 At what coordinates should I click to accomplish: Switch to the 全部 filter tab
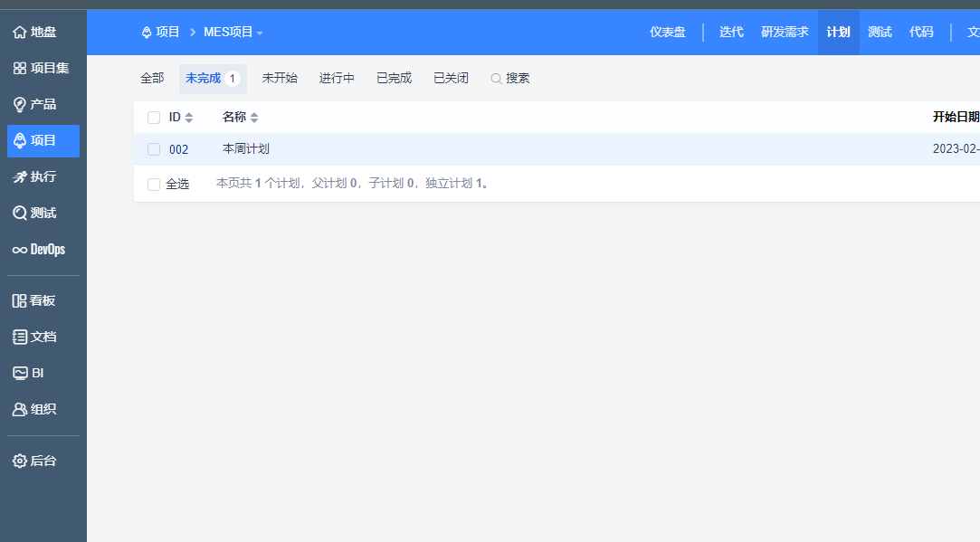(152, 79)
